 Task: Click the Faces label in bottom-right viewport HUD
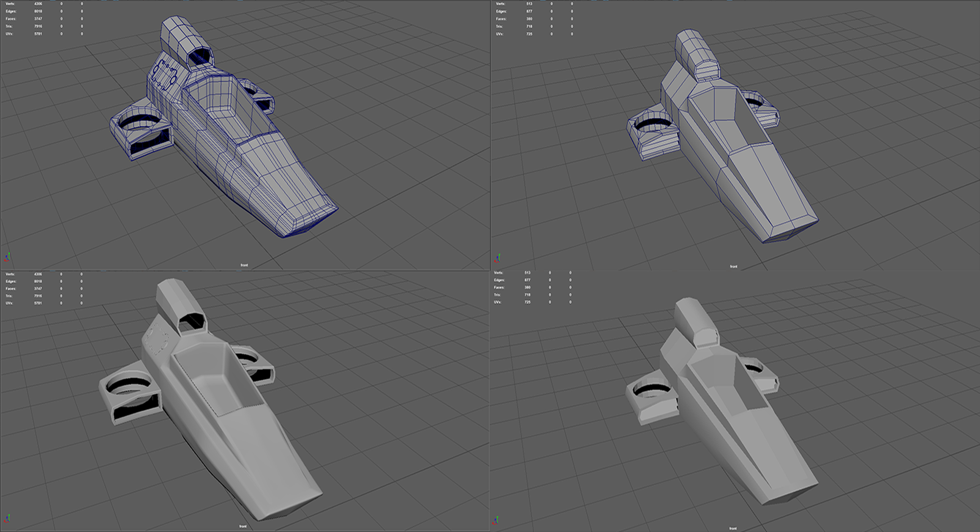(499, 287)
